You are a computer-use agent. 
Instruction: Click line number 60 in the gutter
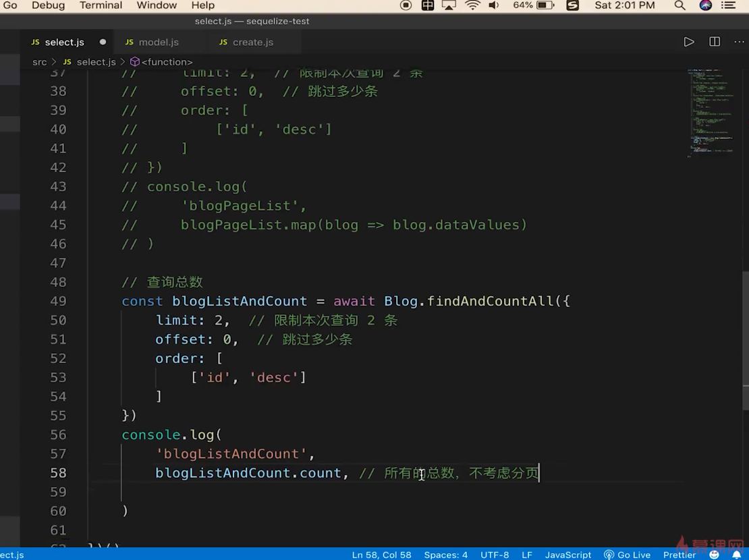[x=58, y=511]
